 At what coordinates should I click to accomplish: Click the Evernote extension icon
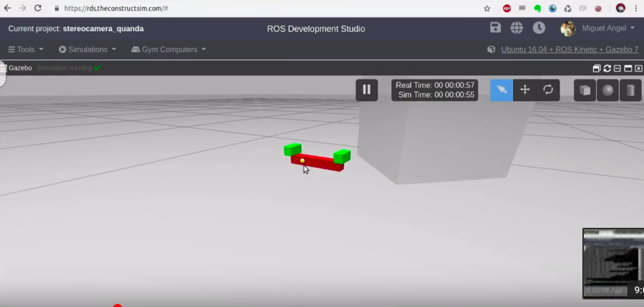pos(537,8)
